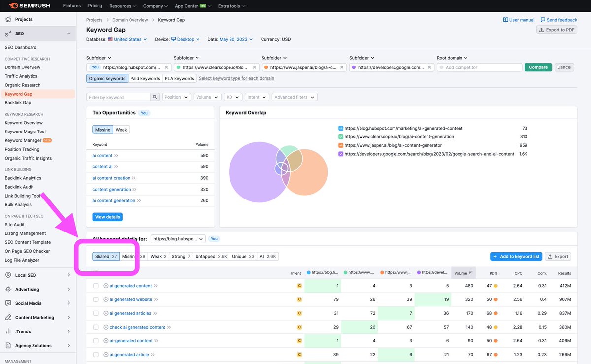Toggle clearscope.io checkbox in Keyword Overlap
Image resolution: width=591 pixels, height=364 pixels.
[341, 137]
